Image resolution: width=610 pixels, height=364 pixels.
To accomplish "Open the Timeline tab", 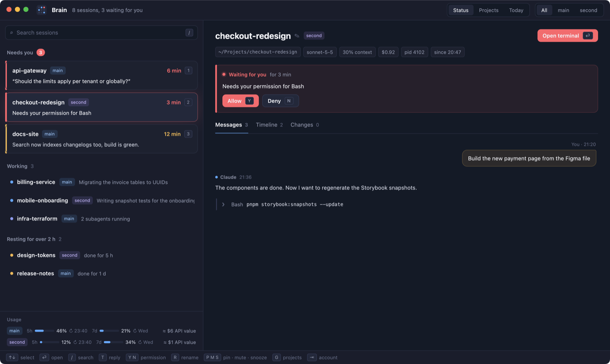I will click(x=269, y=125).
